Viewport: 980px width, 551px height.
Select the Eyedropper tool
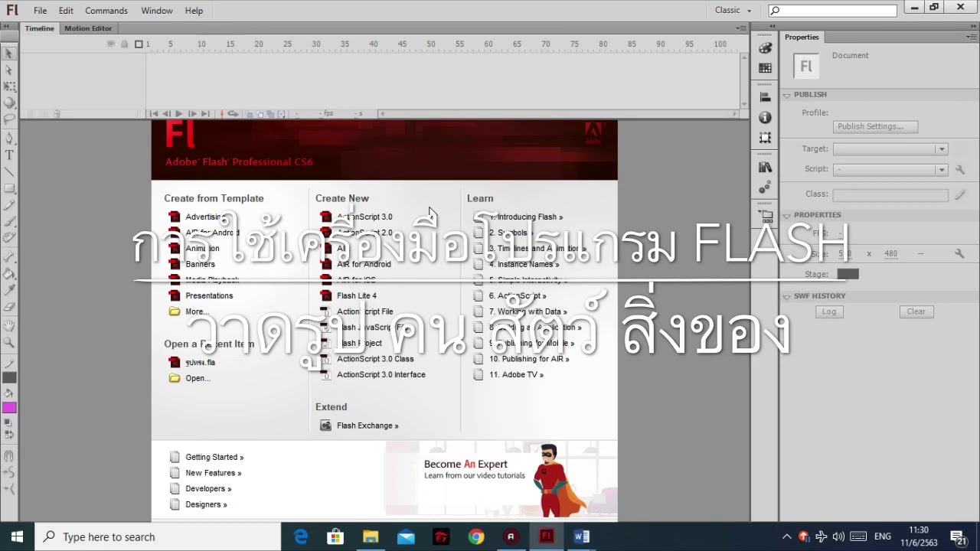point(9,291)
